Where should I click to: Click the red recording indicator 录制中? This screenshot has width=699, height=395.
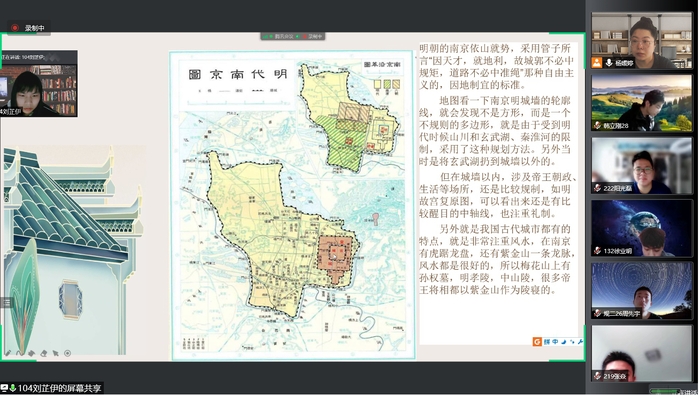pos(29,28)
